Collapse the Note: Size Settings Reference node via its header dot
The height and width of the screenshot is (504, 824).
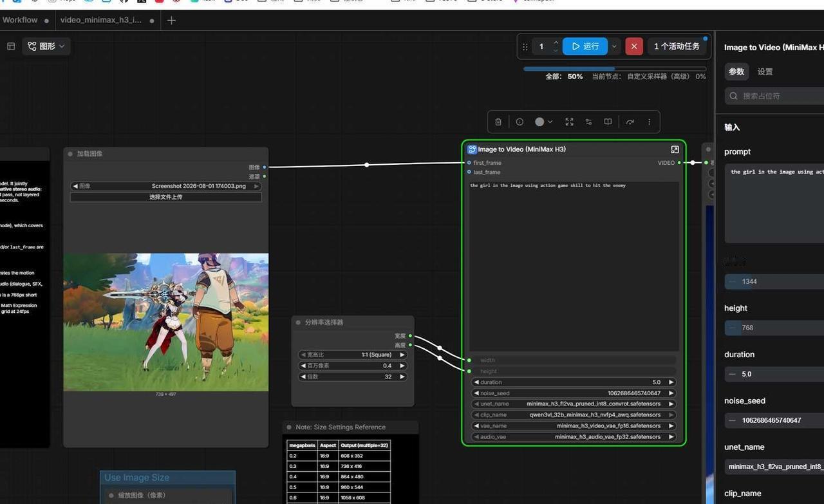coord(289,427)
